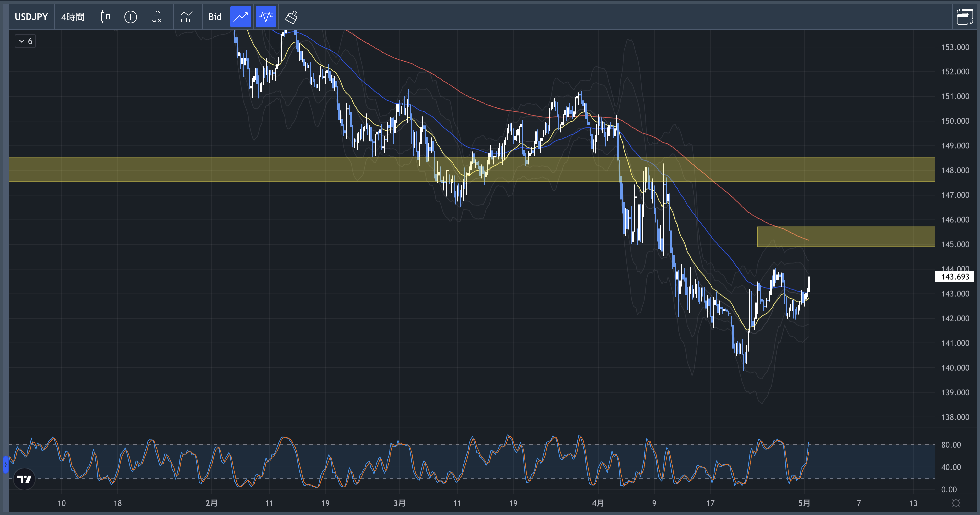Open chart settings gear at bottom right
Image resolution: width=980 pixels, height=515 pixels.
click(x=956, y=503)
